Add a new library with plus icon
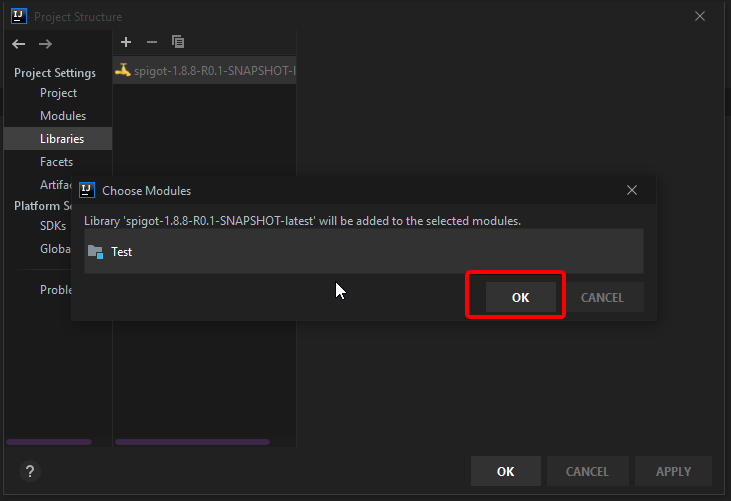Screen dimensions: 731x501 tap(126, 42)
